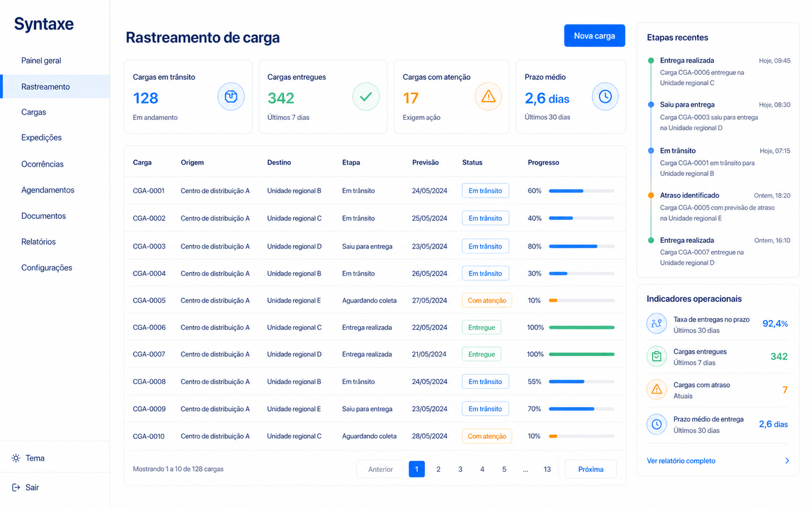Click the Progresso column header
812x508 pixels.
pyautogui.click(x=544, y=163)
